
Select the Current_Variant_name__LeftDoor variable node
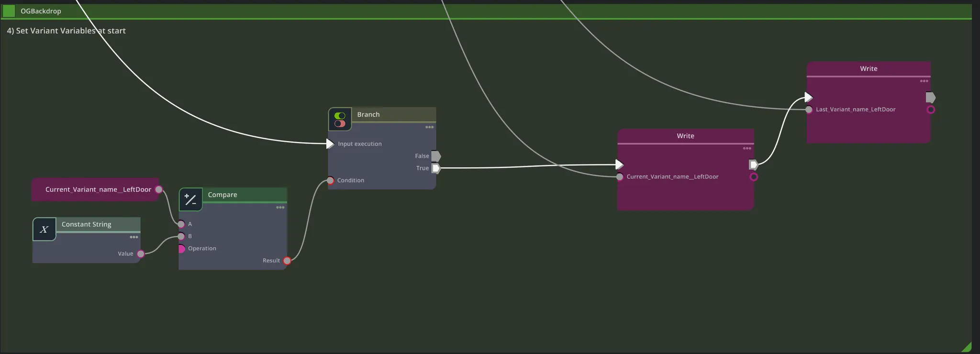pos(96,189)
